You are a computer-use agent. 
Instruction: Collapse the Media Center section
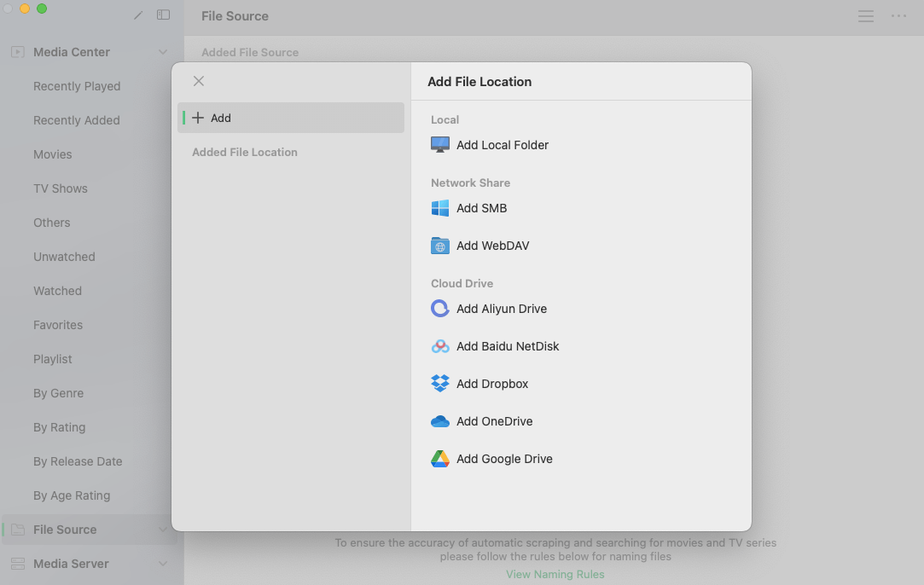coord(163,52)
